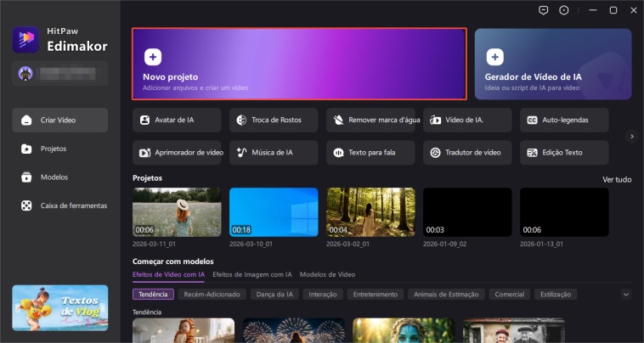Switch to Modelos de Vídeo tab

[x=327, y=274]
